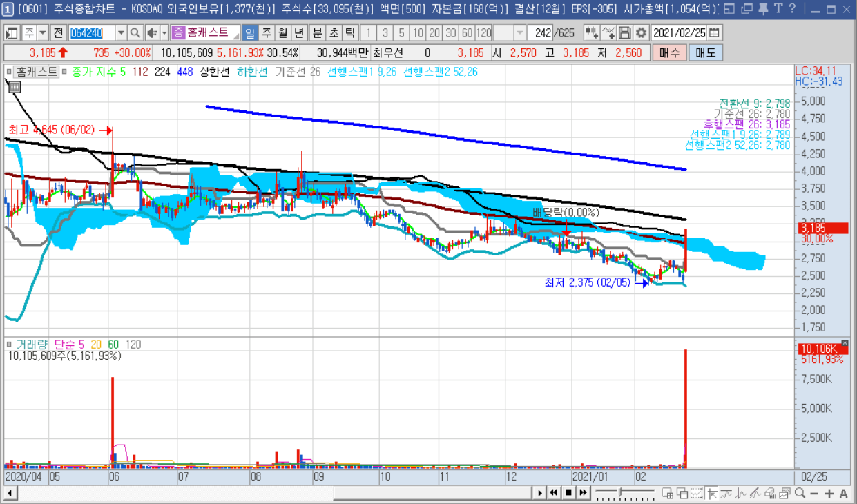This screenshot has width=857, height=504.
Task: Click the grid icon at chart top-left
Action: pos(15,87)
